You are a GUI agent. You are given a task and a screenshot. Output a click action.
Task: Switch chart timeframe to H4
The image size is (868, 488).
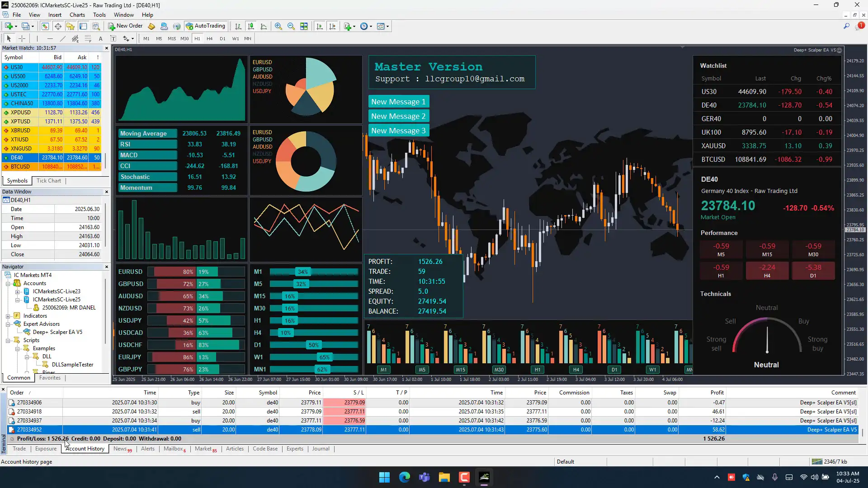[209, 39]
